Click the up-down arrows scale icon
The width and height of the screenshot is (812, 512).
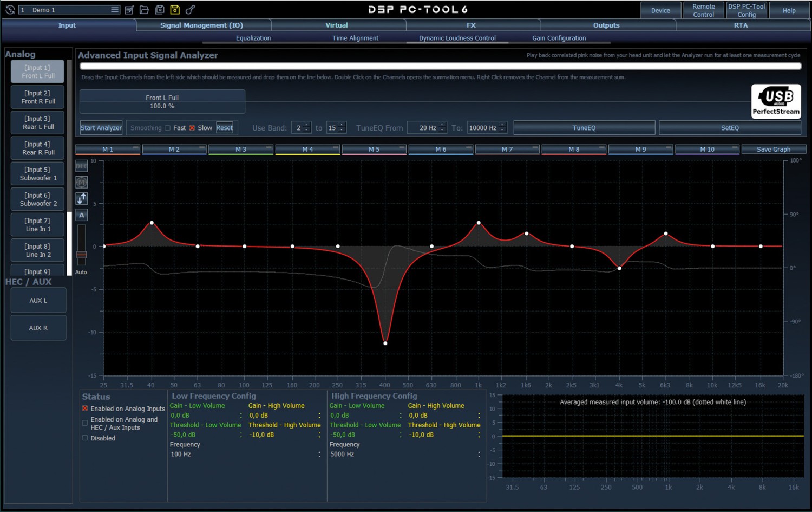tap(82, 199)
